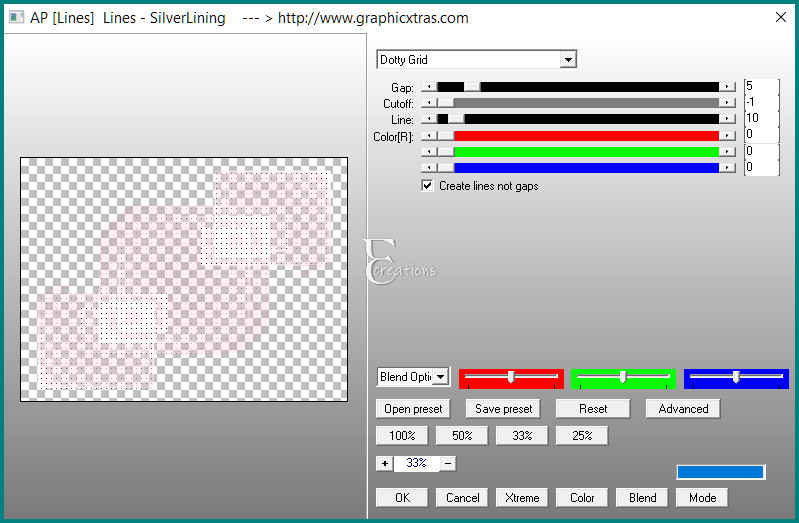Click the Save preset button
This screenshot has width=799, height=523.
503,409
